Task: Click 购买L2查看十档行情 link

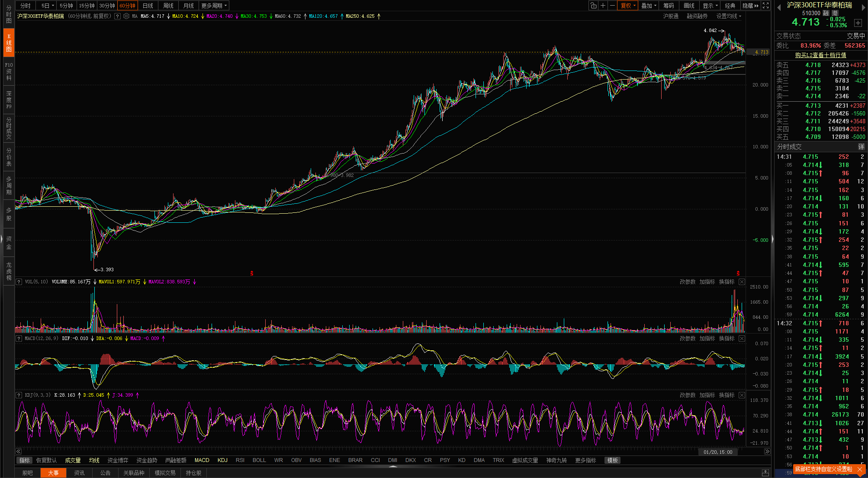Action: tap(820, 55)
